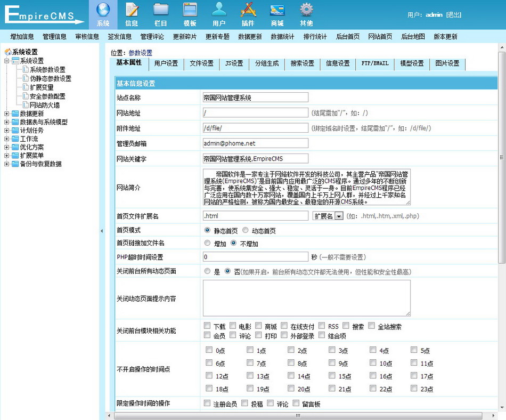Image resolution: width=506 pixels, height=420 pixels.
Task: Open the 用户 person icon
Action: [219, 10]
